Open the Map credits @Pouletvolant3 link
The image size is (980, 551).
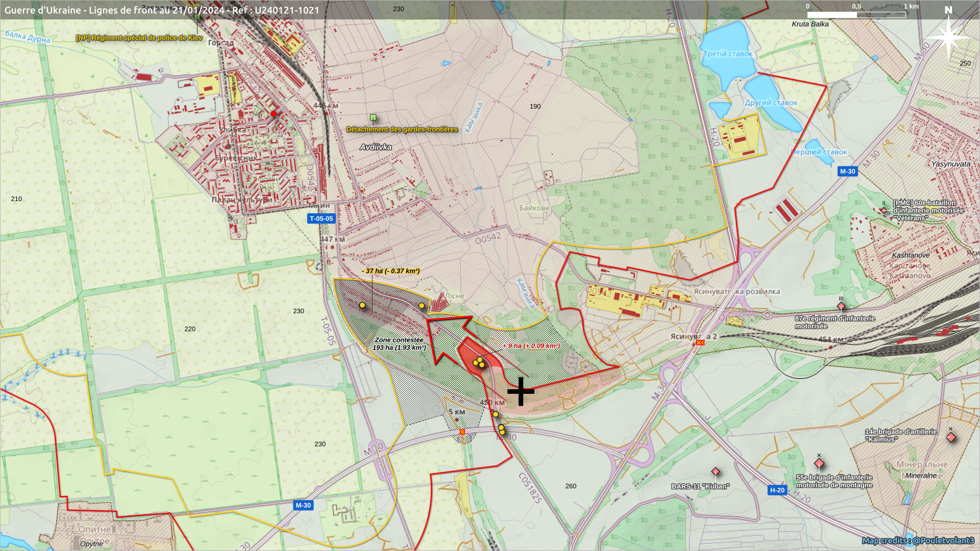click(x=918, y=540)
